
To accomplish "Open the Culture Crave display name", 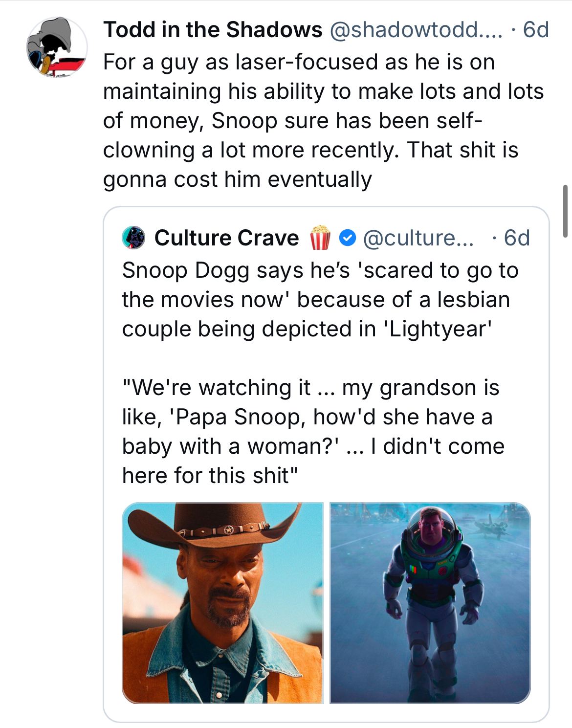I will tap(226, 238).
